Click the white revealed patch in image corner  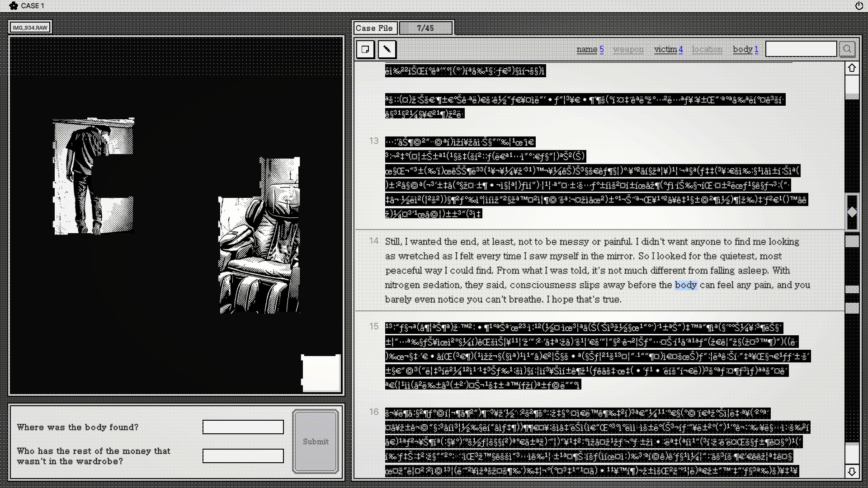pos(321,373)
